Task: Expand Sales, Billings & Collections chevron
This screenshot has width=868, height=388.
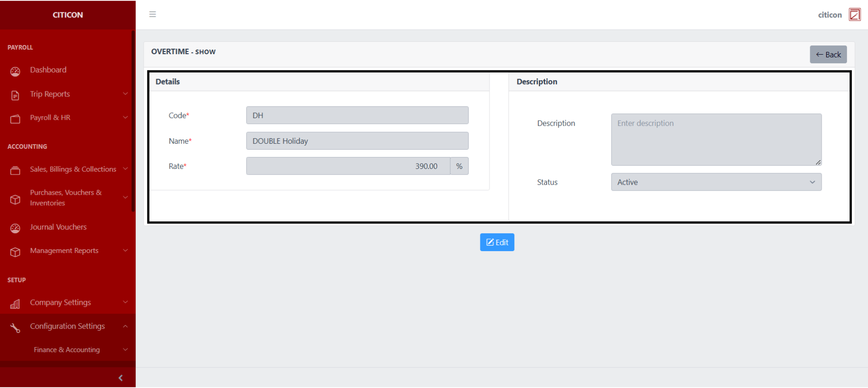Action: click(125, 169)
